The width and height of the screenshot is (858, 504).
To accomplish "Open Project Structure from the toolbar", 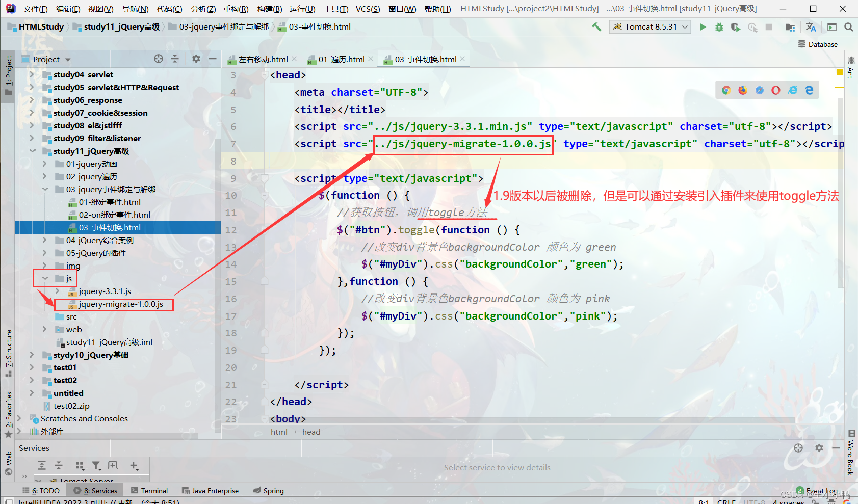I will (x=790, y=27).
